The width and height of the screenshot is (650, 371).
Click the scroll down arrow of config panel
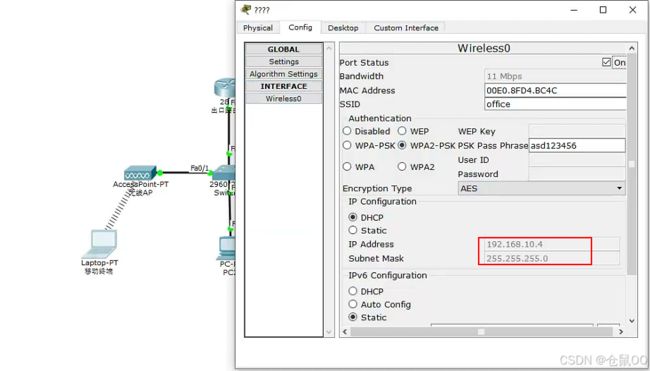[632, 320]
